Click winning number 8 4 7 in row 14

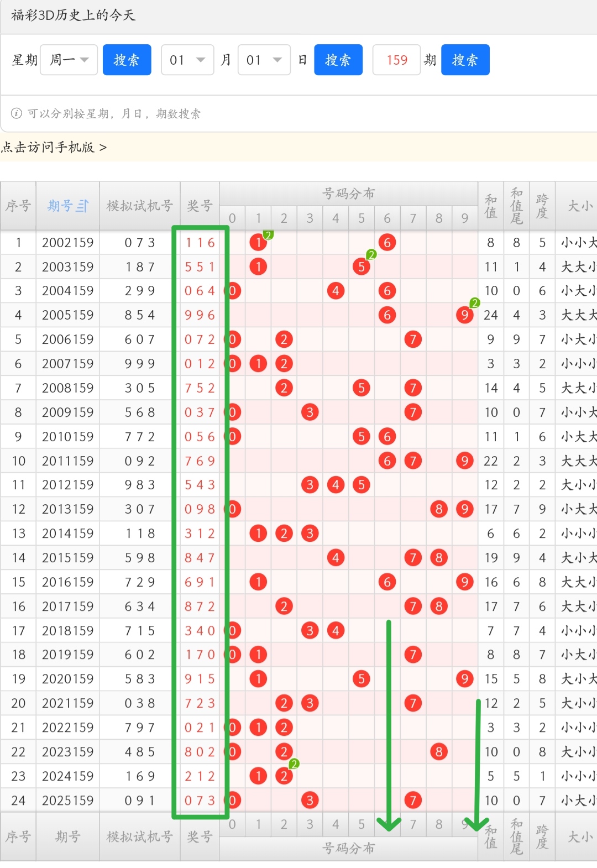pyautogui.click(x=200, y=558)
